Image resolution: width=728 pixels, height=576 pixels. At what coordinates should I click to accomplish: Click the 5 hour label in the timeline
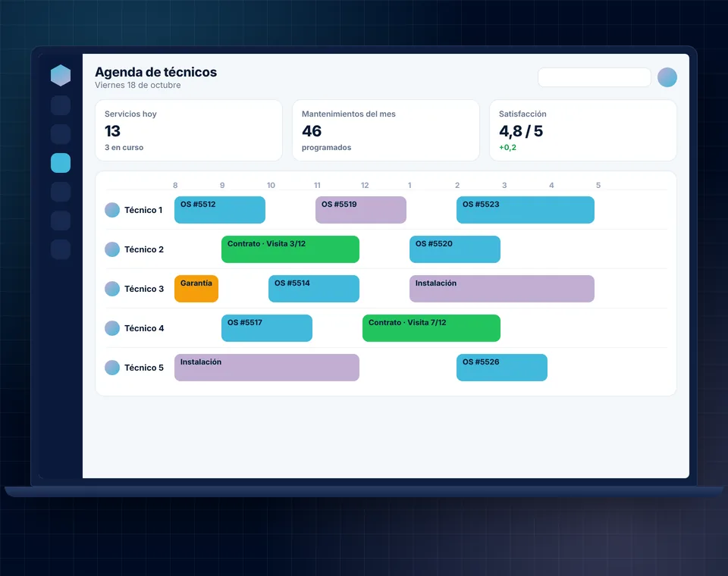[598, 185]
